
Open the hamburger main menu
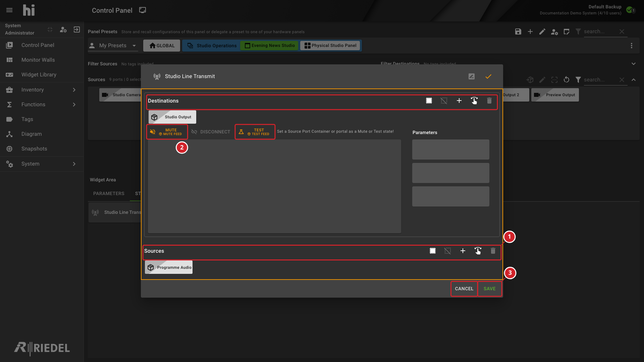pos(9,10)
